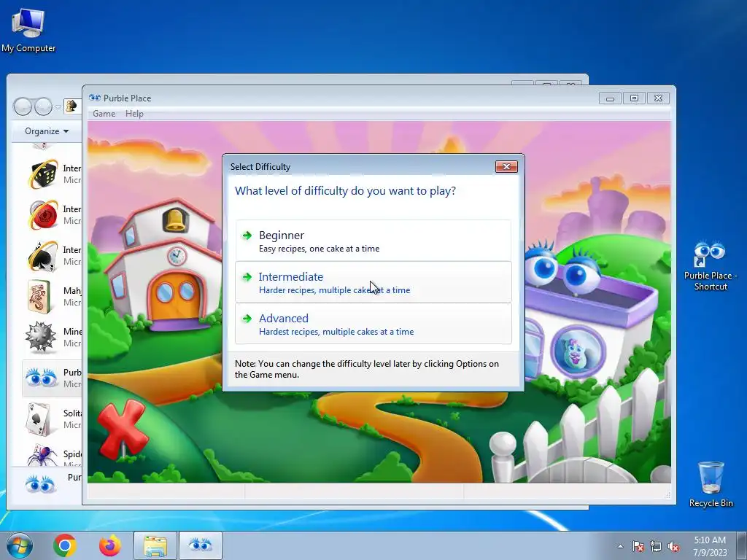
Task: Click the green arrow beside Beginner
Action: tap(247, 236)
